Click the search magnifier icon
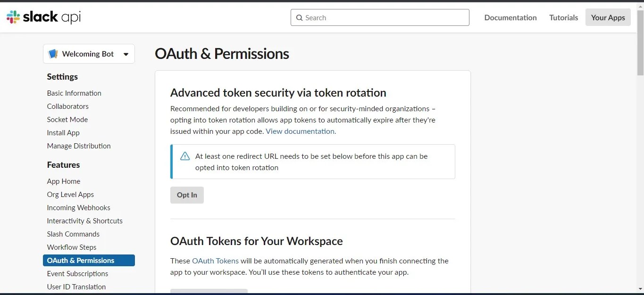The width and height of the screenshot is (644, 295). pos(299,17)
